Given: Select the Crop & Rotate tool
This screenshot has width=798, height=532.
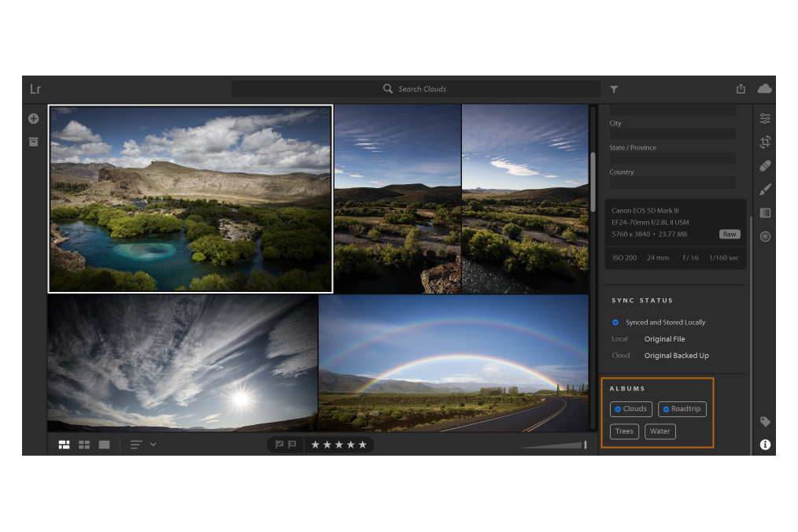Looking at the screenshot, I should [764, 142].
